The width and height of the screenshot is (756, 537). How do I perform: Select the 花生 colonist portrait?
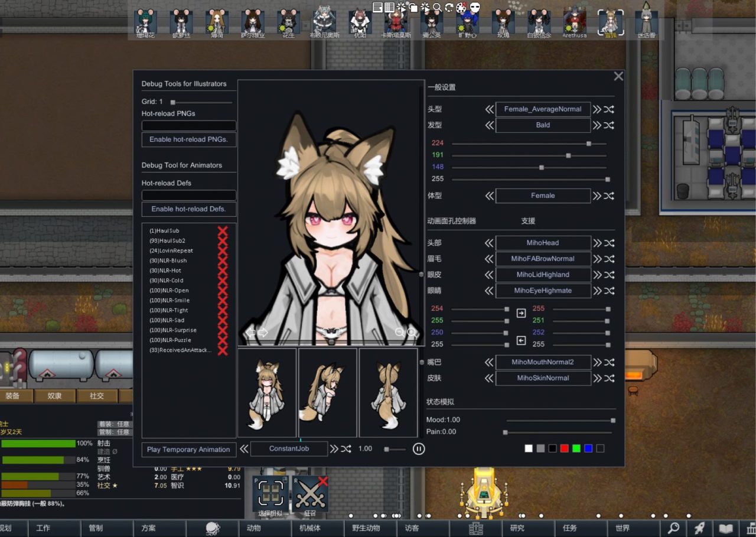288,22
